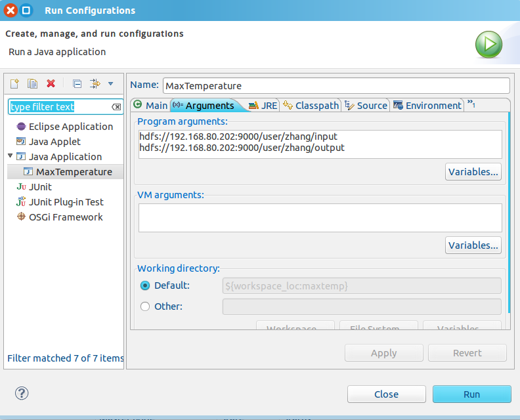The height and width of the screenshot is (420, 520).
Task: Delete selected configuration with red X
Action: click(x=51, y=83)
